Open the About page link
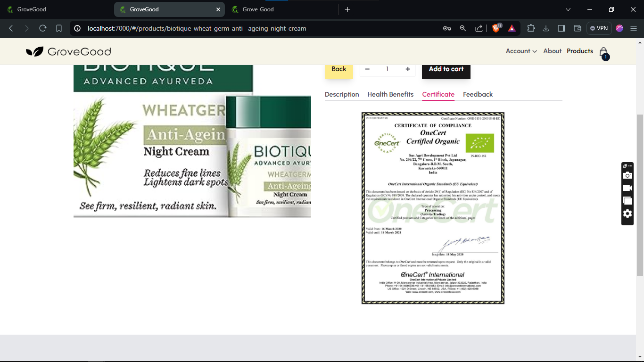 point(552,51)
